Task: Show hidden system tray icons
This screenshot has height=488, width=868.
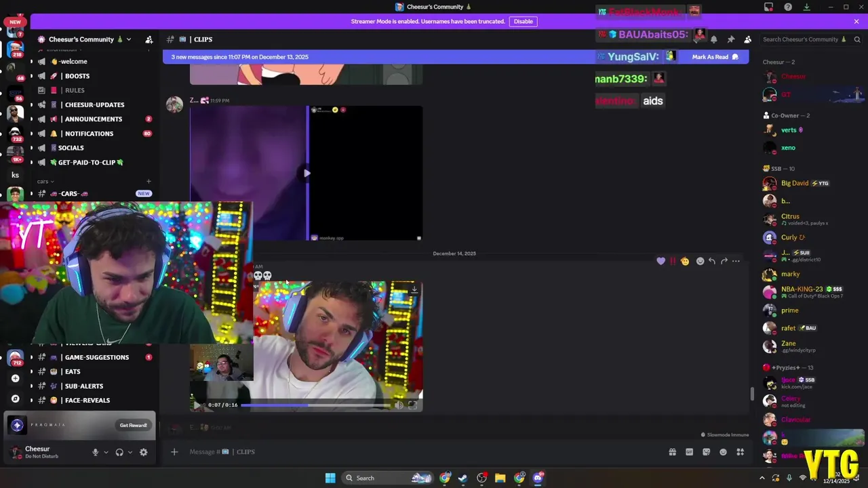Action: pos(762,478)
